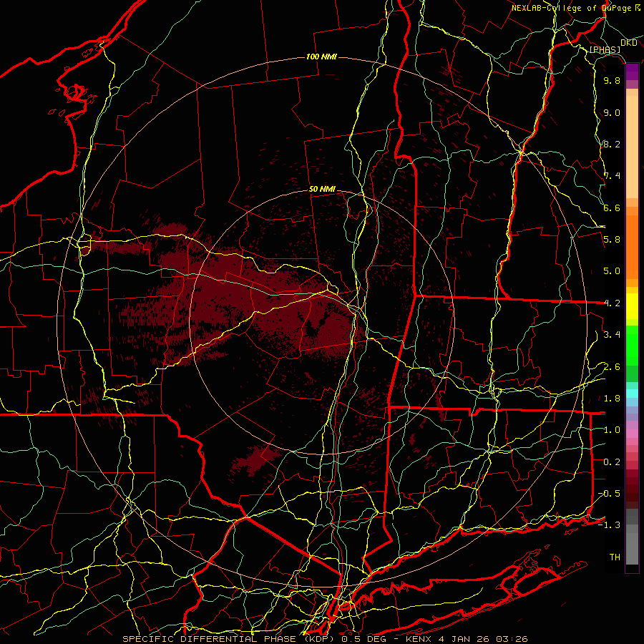Click the 100 NMI range ring label
This screenshot has height=644, width=644.
pos(321,57)
